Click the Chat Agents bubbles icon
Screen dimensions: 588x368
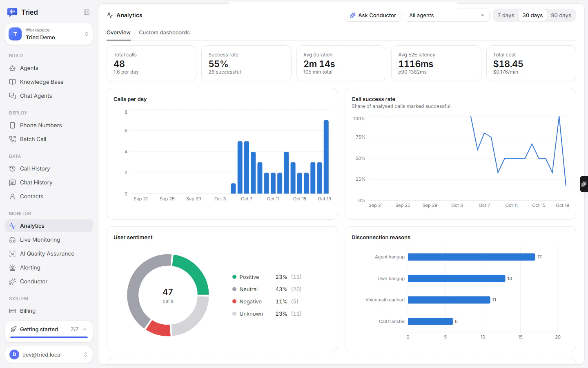point(13,96)
